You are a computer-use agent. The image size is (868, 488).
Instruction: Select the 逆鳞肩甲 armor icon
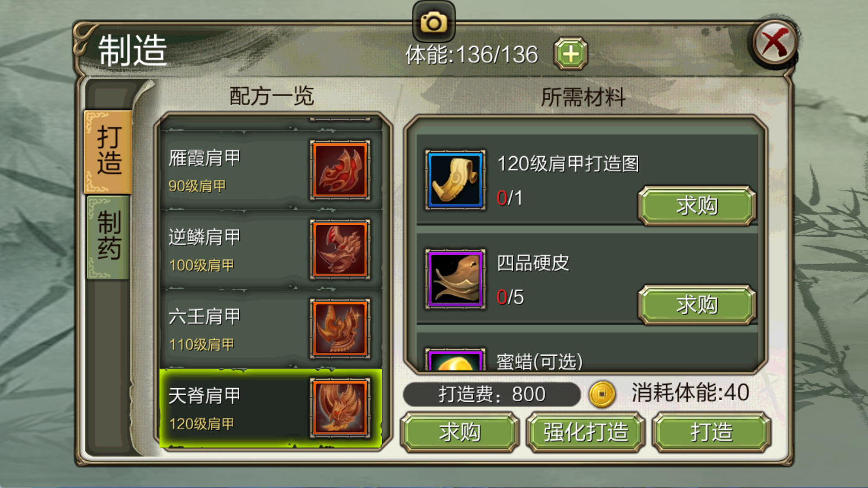click(340, 249)
